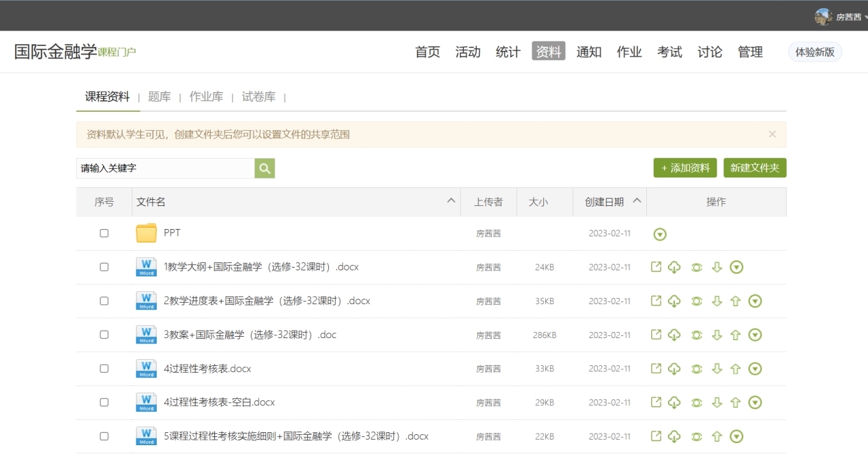Screen dimensions: 868x458
Task: Toggle visibility eye for 3教案 file
Action: pos(696,335)
